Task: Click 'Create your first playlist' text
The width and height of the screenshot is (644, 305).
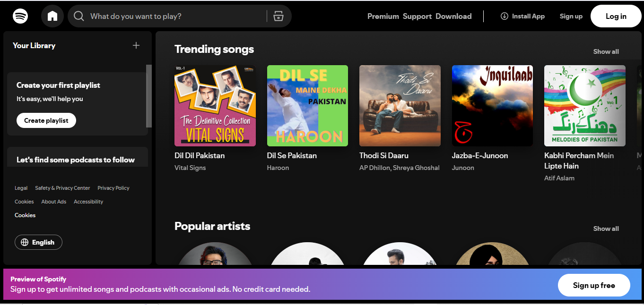Action: pyautogui.click(x=58, y=85)
